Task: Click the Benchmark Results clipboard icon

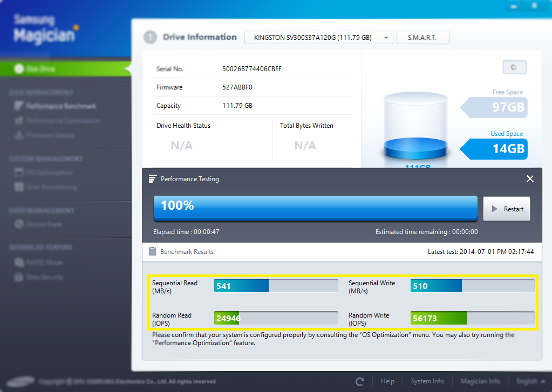Action: pyautogui.click(x=152, y=251)
